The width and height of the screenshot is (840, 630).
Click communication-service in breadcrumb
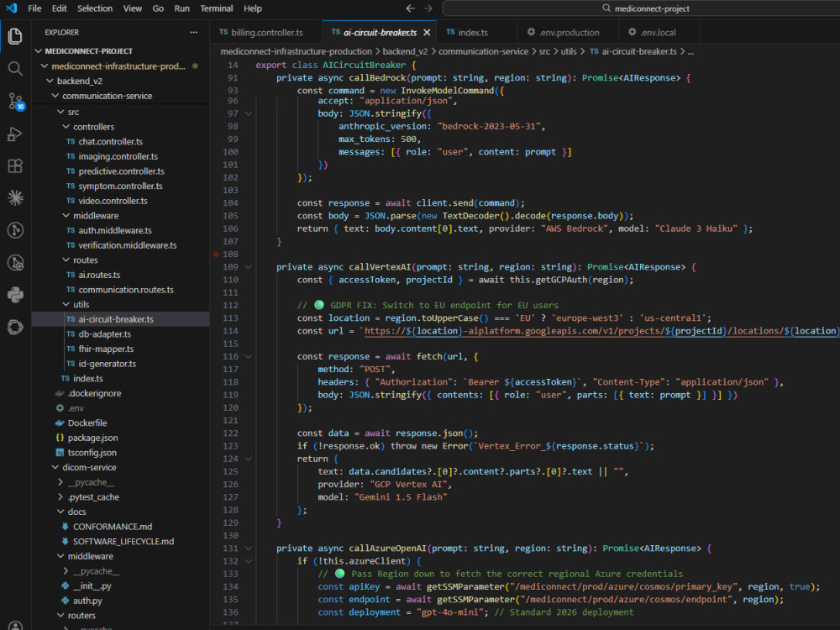coord(483,51)
